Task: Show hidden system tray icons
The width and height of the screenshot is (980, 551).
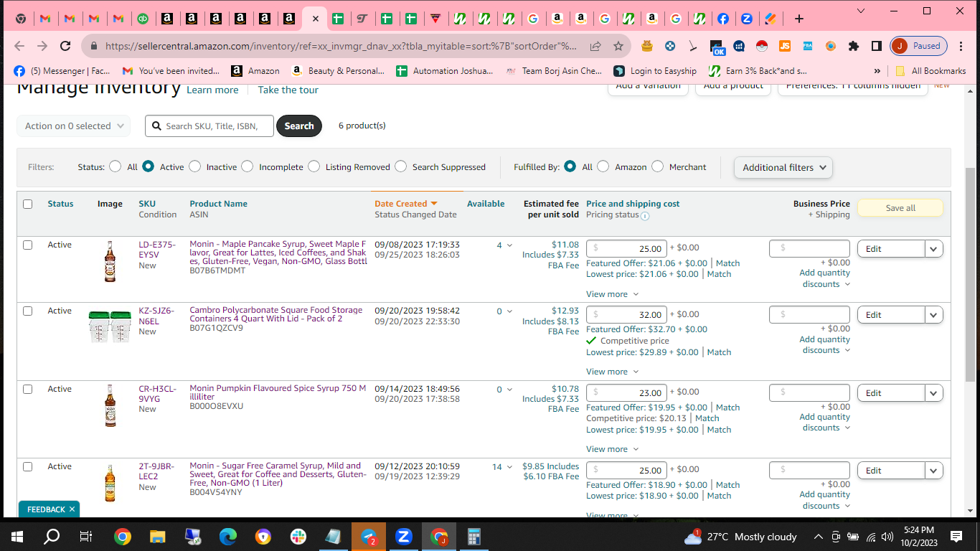Action: [x=818, y=537]
